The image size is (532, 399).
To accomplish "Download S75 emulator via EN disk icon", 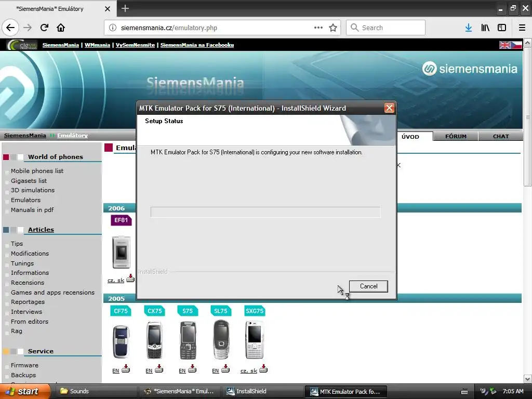I will pyautogui.click(x=192, y=369).
